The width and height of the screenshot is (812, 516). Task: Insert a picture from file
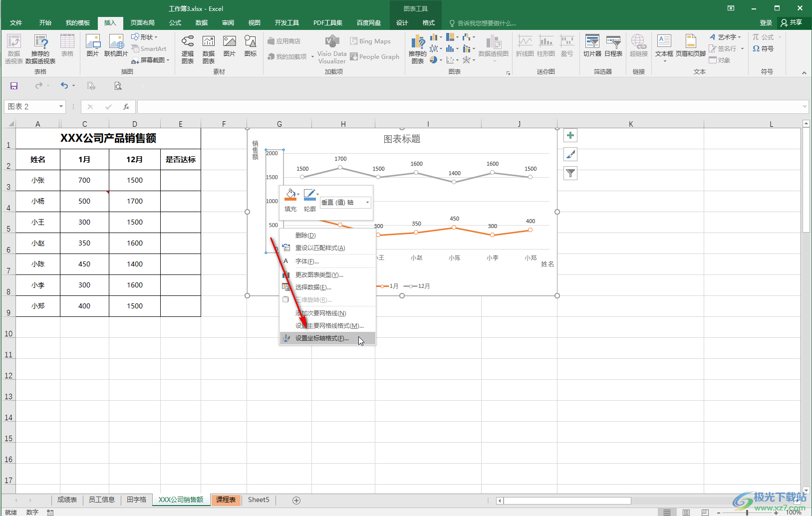point(93,45)
